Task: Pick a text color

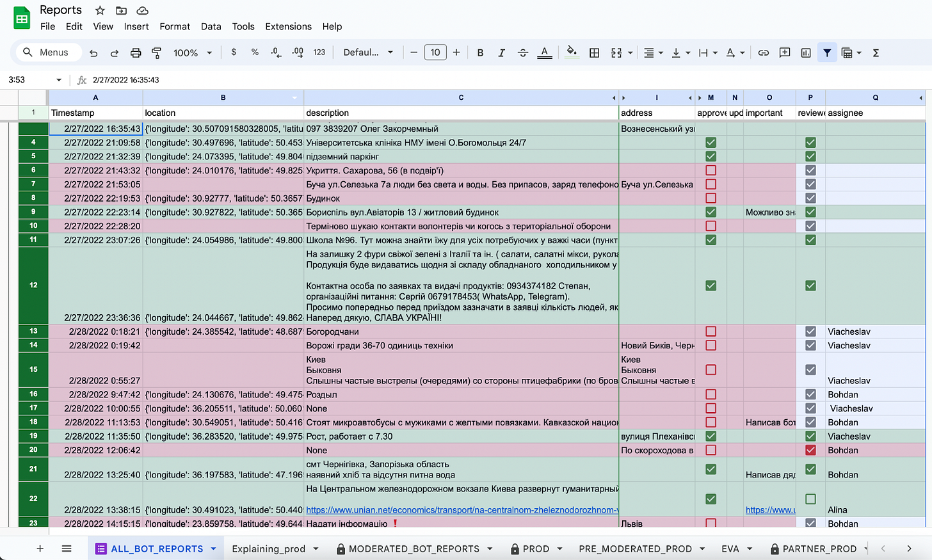Action: (545, 53)
